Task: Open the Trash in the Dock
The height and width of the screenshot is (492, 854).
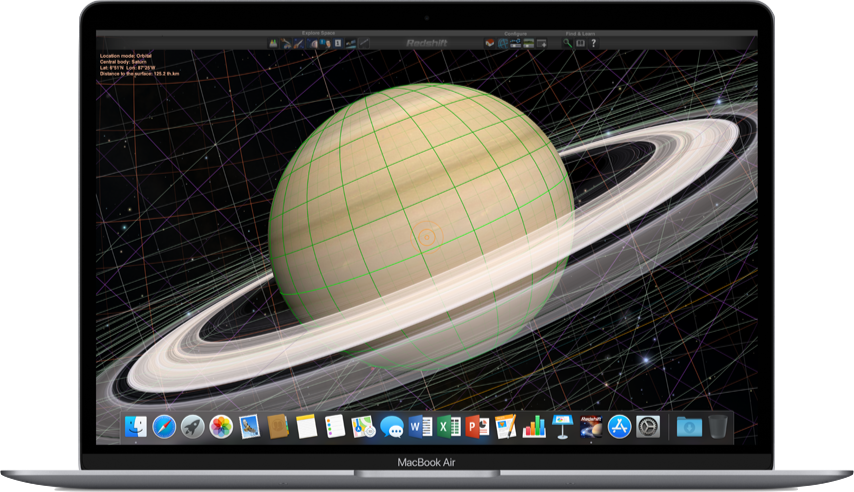Action: [718, 427]
